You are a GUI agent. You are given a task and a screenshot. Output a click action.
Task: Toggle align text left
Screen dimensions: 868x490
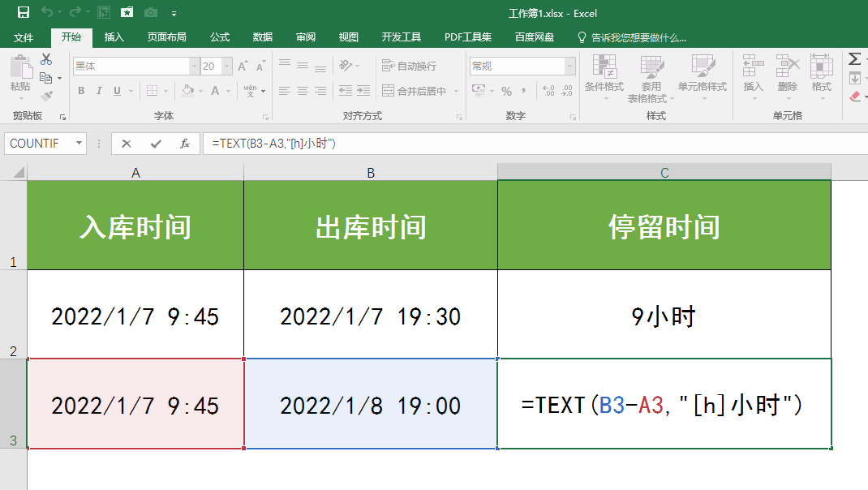click(285, 91)
